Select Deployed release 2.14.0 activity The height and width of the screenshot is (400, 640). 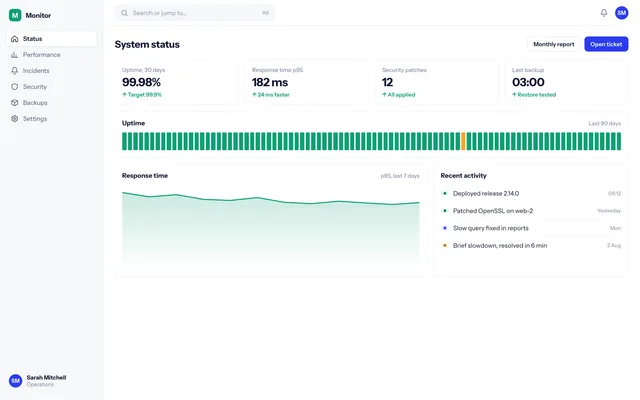pos(531,193)
